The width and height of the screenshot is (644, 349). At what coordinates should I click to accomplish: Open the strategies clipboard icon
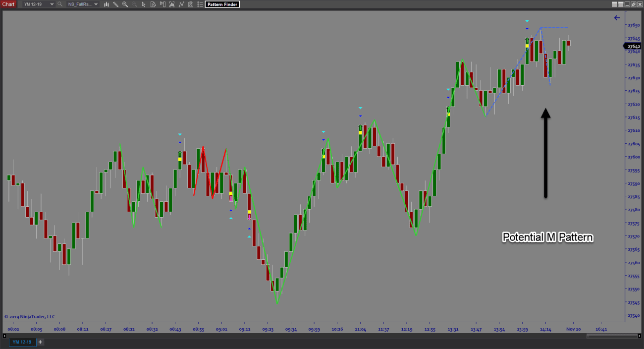coord(191,4)
